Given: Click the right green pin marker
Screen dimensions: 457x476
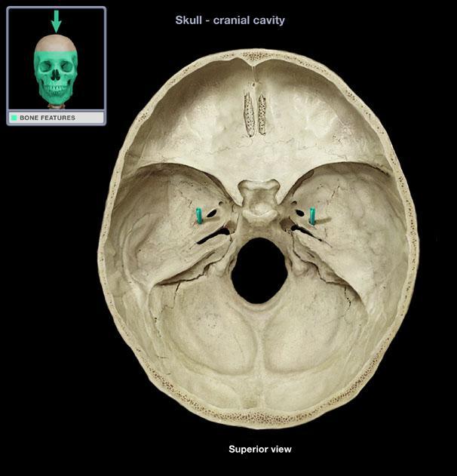Looking at the screenshot, I should pos(312,217).
